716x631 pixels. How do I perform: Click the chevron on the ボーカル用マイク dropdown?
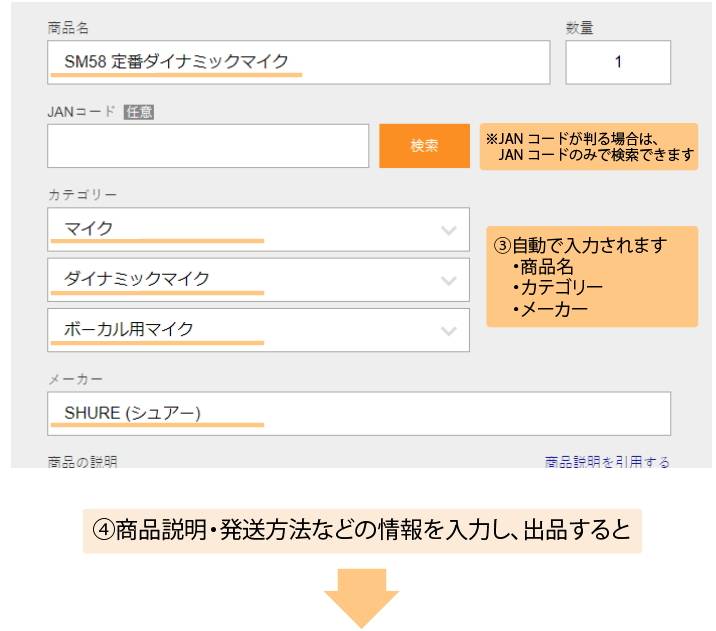click(447, 330)
